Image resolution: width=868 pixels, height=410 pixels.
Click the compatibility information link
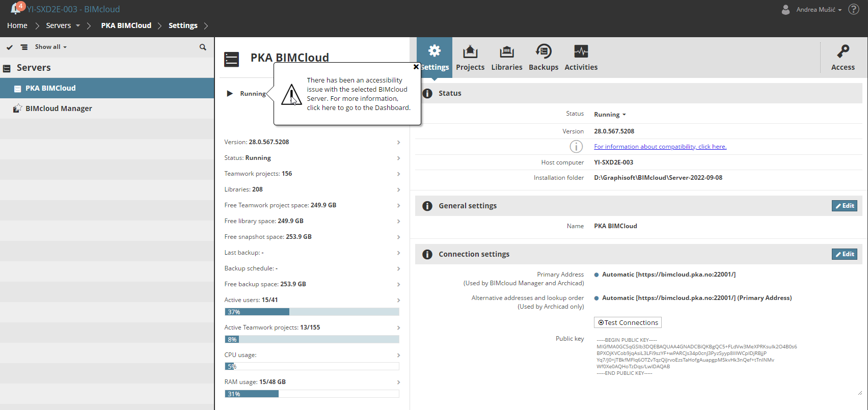pyautogui.click(x=660, y=147)
